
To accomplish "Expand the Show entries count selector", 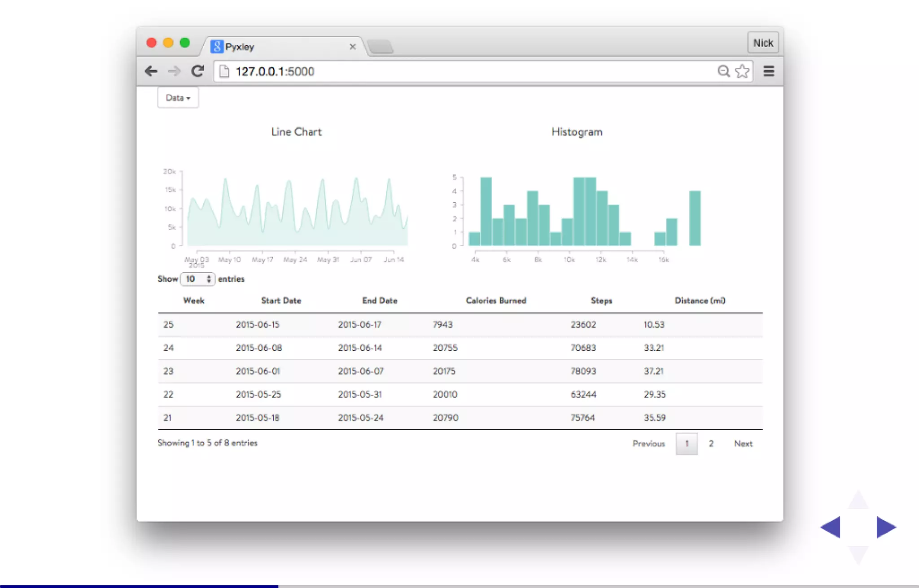I will tap(198, 279).
